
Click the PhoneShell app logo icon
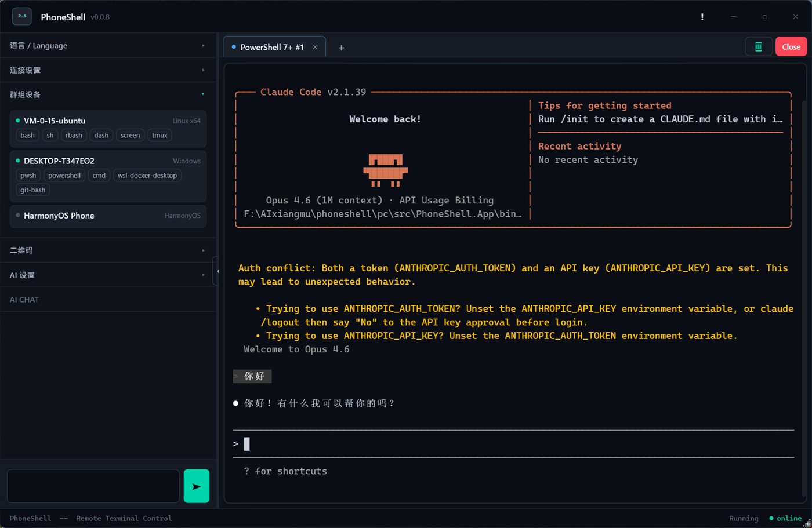(22, 16)
